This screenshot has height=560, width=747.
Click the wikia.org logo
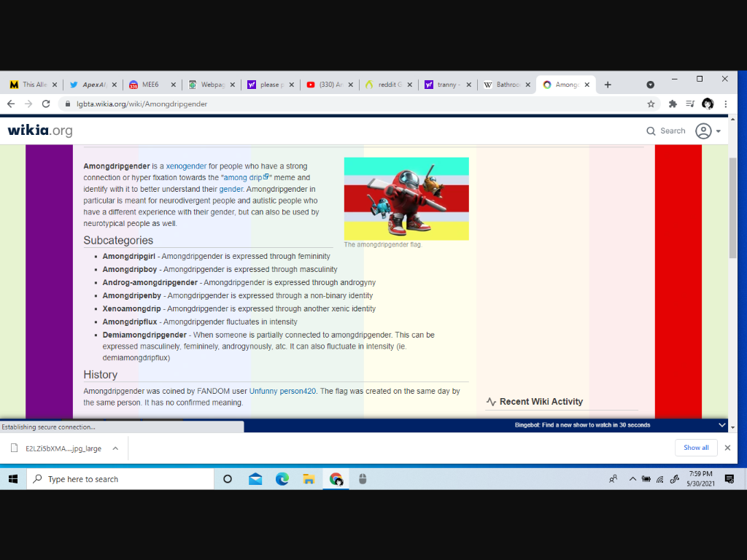coord(40,131)
